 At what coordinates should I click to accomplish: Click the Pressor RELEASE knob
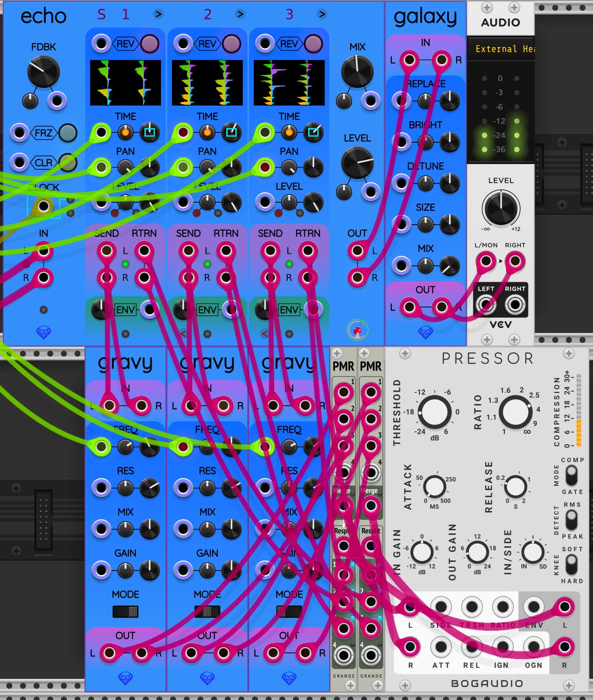click(x=515, y=486)
